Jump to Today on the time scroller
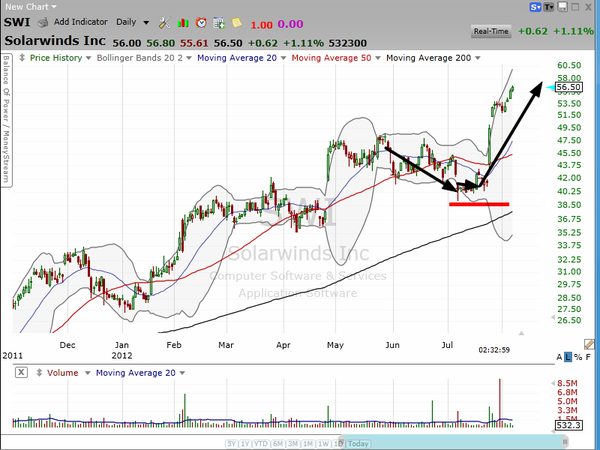This screenshot has width=600, height=450. click(358, 444)
